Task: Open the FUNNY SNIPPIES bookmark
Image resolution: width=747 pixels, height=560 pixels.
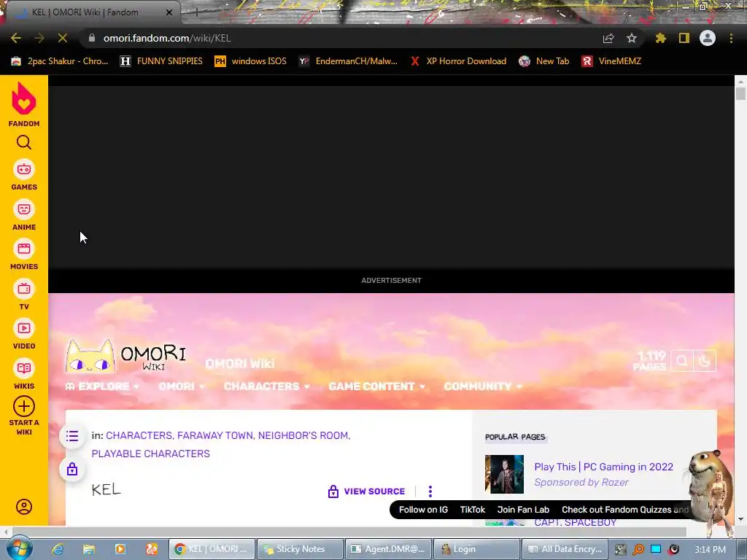Action: click(161, 61)
